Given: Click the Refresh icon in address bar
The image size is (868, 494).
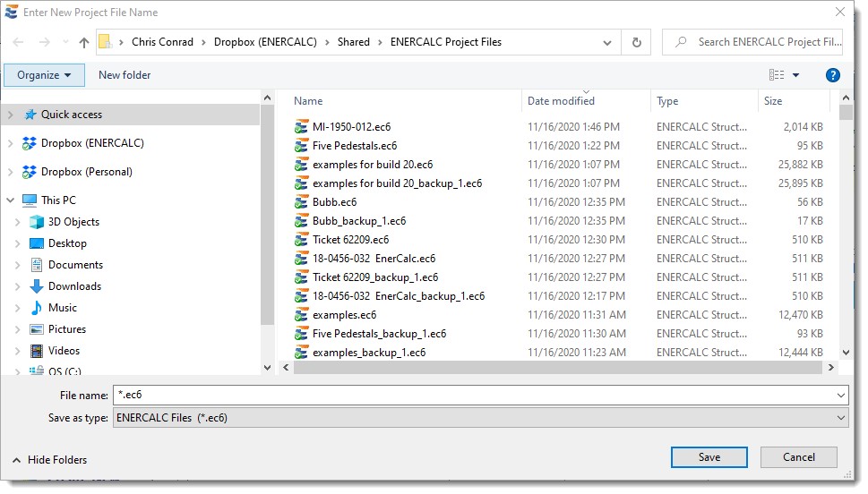Looking at the screenshot, I should click(x=636, y=42).
